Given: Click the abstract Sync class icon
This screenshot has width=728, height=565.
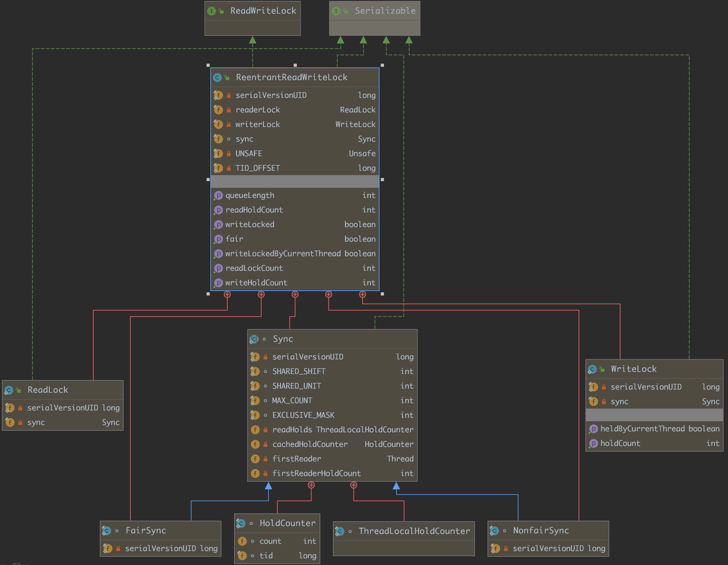Looking at the screenshot, I should click(254, 339).
